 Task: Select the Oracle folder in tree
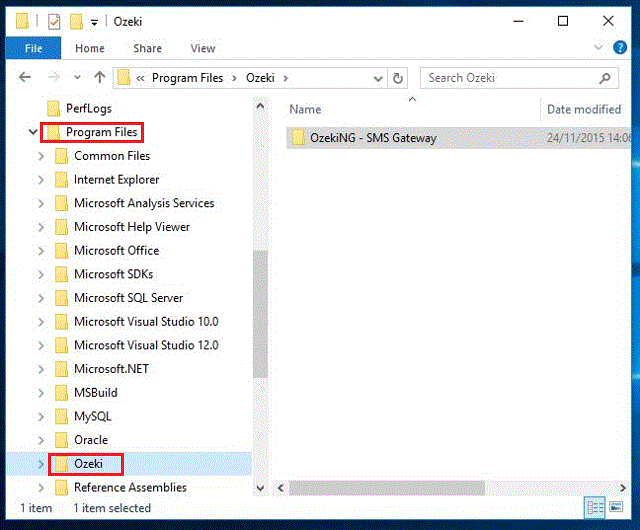91,440
